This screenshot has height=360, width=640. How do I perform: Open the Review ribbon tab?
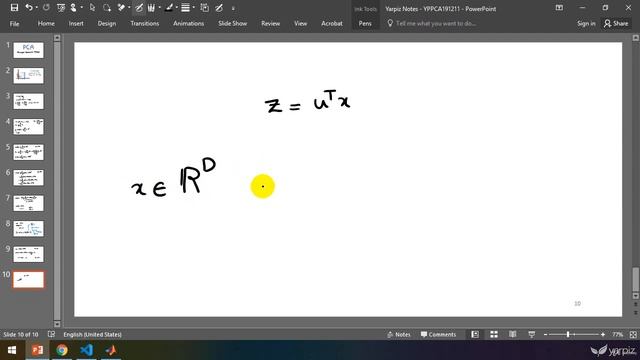pyautogui.click(x=271, y=24)
